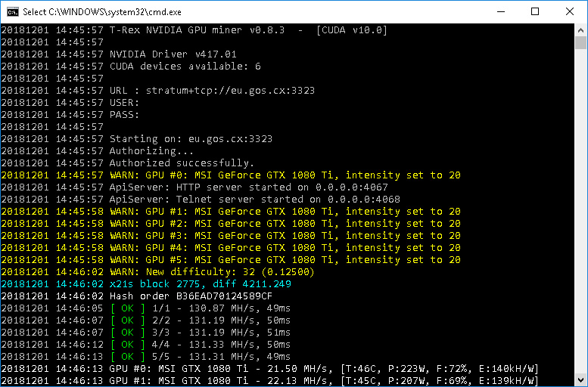The image size is (588, 387).
Task: Click 'x21s block 2775, diff 4211.249' line
Action: (146, 284)
